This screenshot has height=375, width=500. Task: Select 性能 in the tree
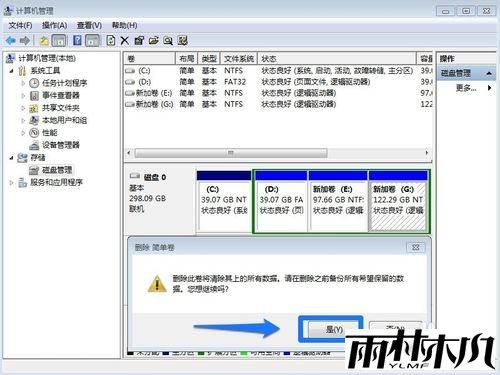[x=50, y=133]
